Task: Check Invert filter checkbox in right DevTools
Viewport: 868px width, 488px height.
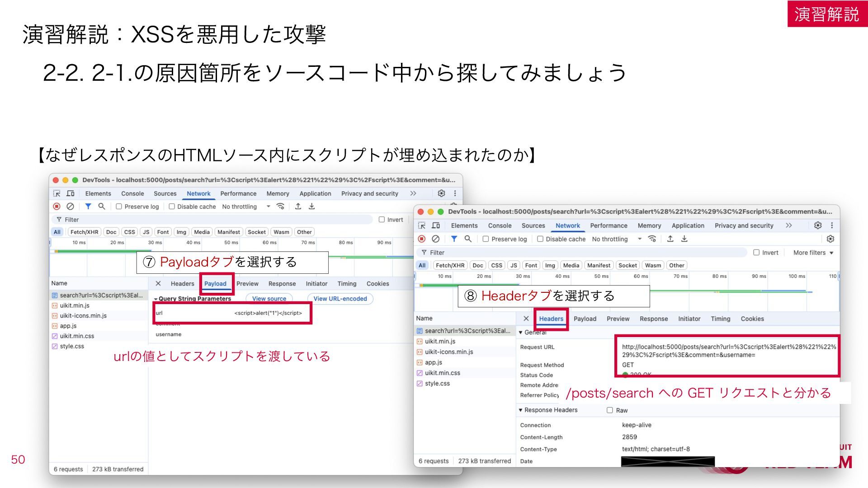Action: (756, 253)
